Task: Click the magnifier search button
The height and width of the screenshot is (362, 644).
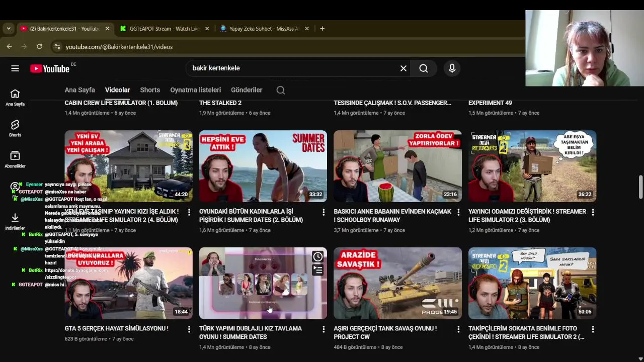Action: pyautogui.click(x=424, y=68)
